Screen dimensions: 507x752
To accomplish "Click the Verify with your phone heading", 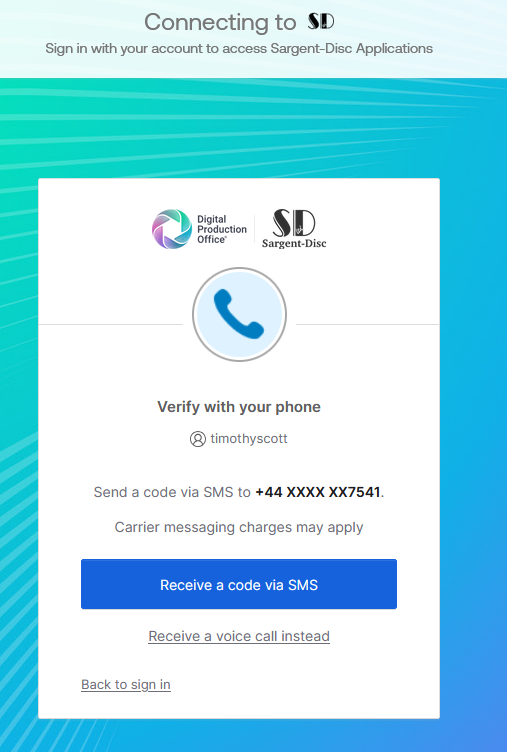I will (239, 407).
